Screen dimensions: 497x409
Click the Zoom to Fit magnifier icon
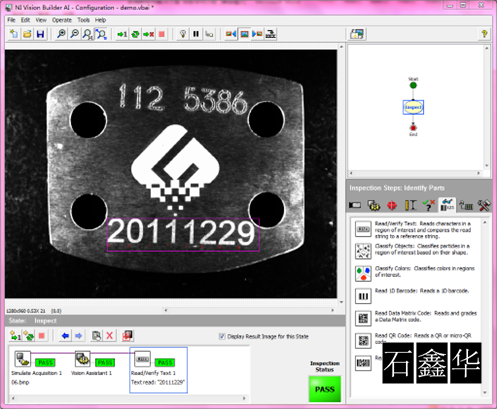coord(101,34)
